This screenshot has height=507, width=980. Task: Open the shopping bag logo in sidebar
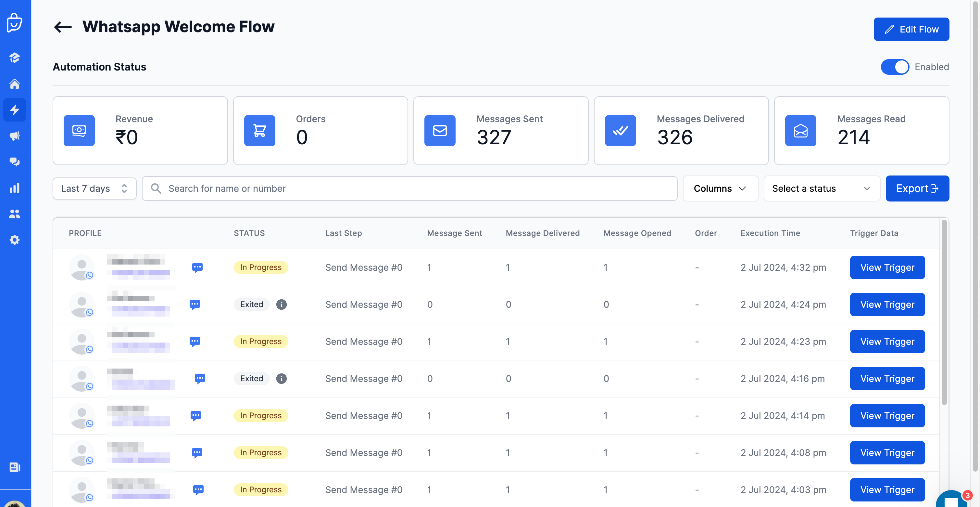click(x=15, y=23)
